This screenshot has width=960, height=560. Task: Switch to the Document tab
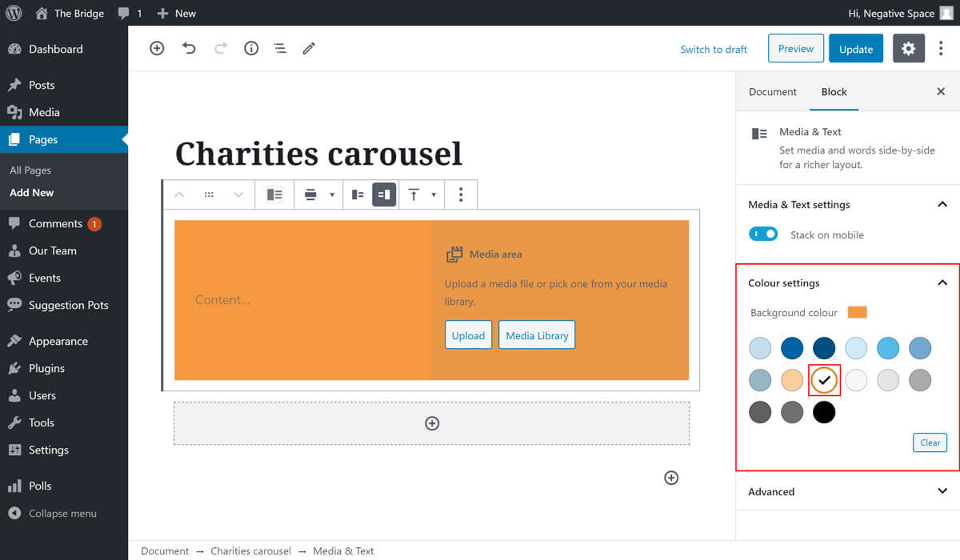pos(772,92)
